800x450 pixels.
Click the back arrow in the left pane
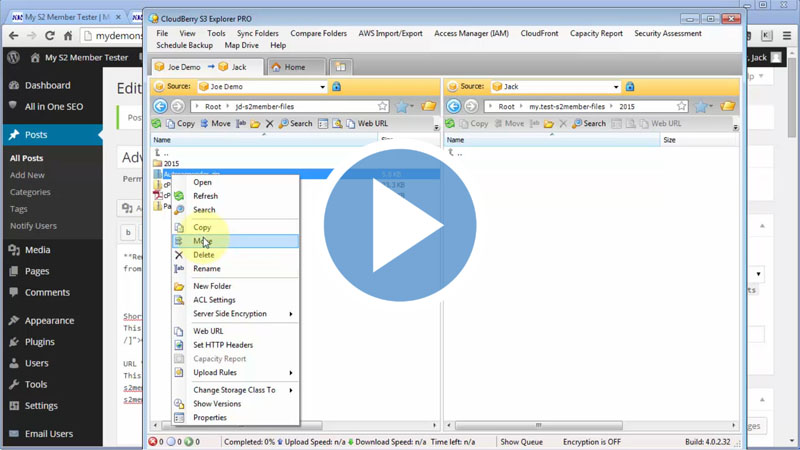(160, 106)
